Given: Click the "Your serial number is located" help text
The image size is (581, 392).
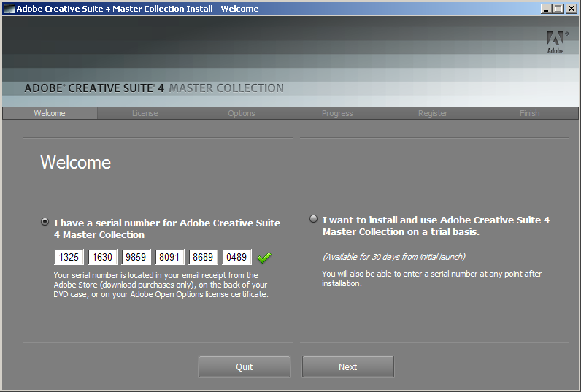Looking at the screenshot, I should (161, 285).
